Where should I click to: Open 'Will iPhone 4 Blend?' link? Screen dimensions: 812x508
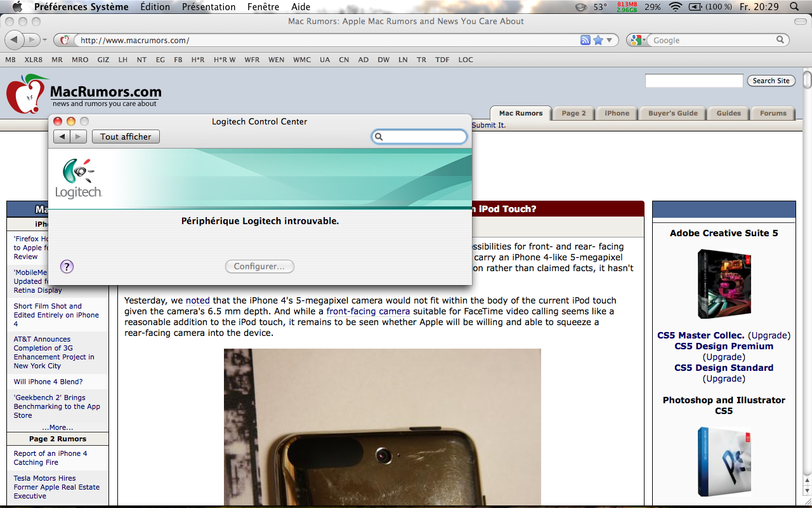[x=48, y=382]
